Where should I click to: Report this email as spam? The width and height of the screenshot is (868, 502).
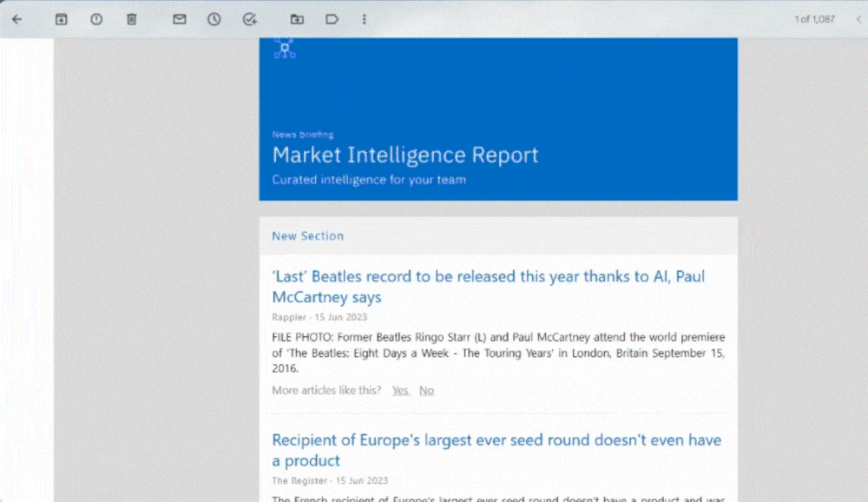click(x=96, y=19)
